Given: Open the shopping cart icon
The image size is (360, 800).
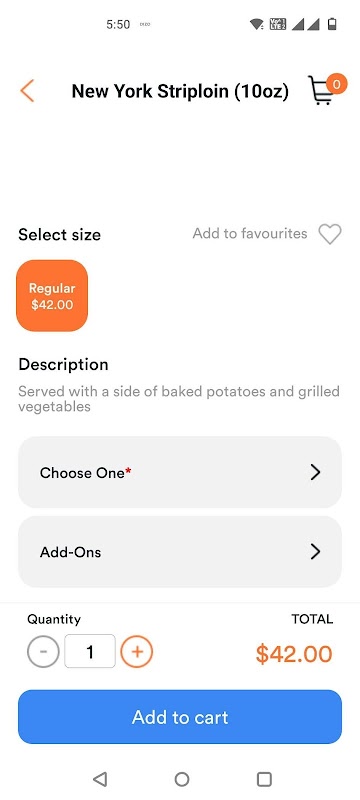Looking at the screenshot, I should [x=323, y=91].
